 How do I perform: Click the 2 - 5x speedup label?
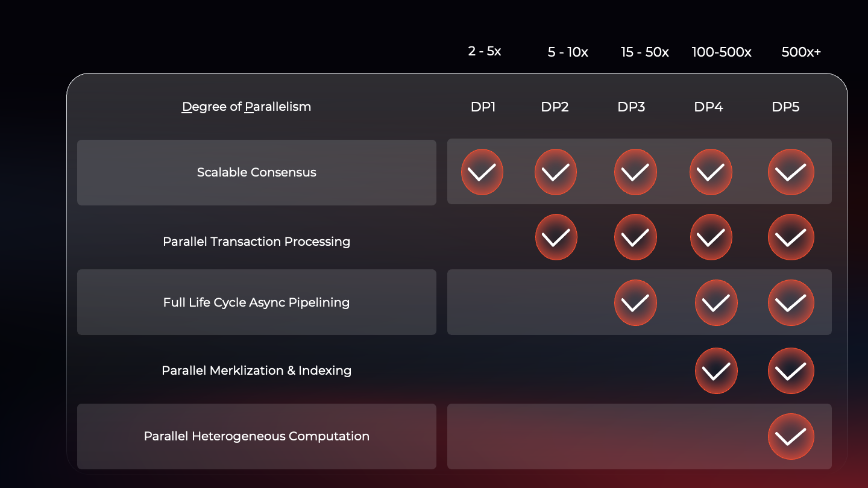click(485, 51)
